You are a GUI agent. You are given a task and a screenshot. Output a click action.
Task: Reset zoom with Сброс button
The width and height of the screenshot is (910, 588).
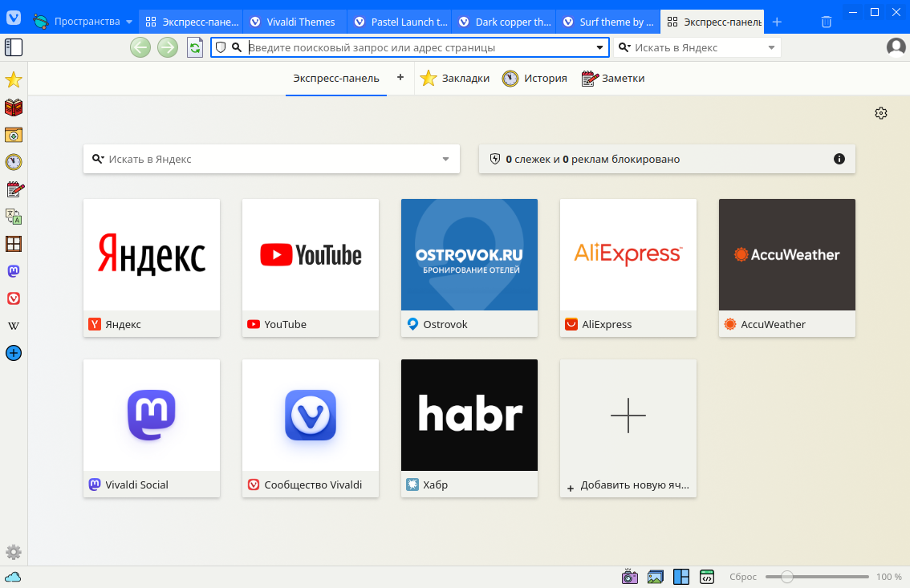(x=743, y=577)
